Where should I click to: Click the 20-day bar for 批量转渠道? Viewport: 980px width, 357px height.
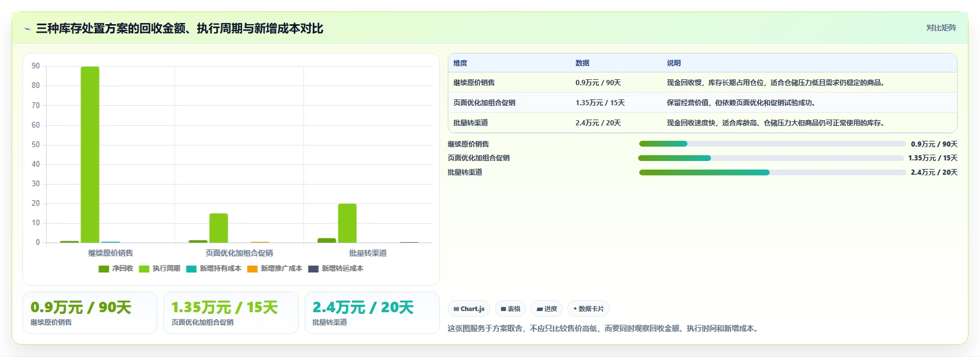pyautogui.click(x=347, y=223)
